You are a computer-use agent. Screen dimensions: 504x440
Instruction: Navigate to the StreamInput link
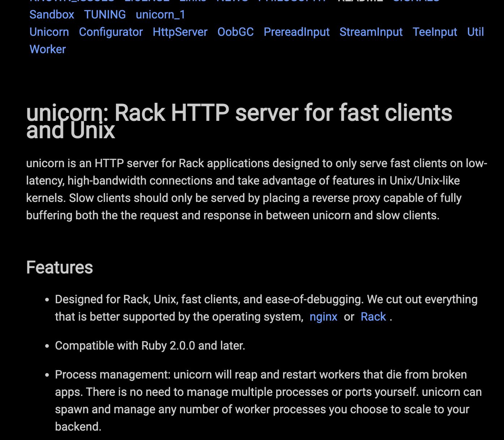coord(371,32)
